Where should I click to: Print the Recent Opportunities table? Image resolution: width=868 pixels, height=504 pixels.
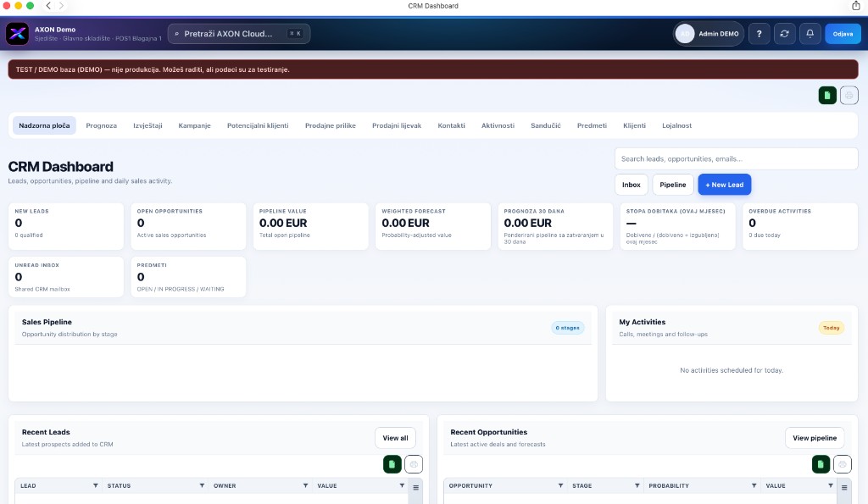[x=842, y=464]
